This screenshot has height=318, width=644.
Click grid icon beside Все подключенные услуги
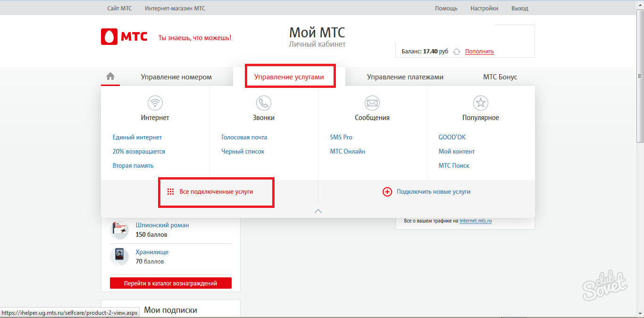click(171, 192)
